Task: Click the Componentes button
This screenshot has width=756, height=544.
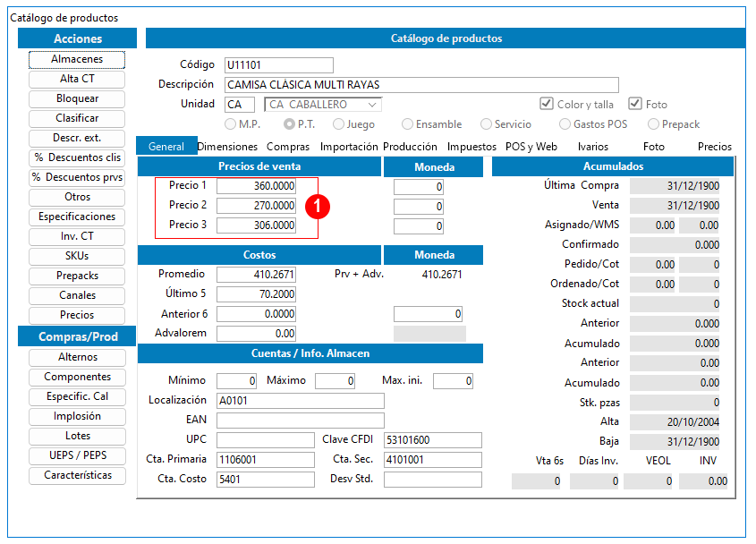Action: (x=77, y=378)
